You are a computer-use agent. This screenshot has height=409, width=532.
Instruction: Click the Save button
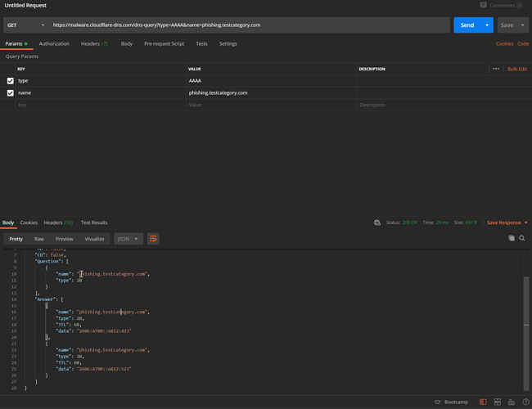(507, 25)
